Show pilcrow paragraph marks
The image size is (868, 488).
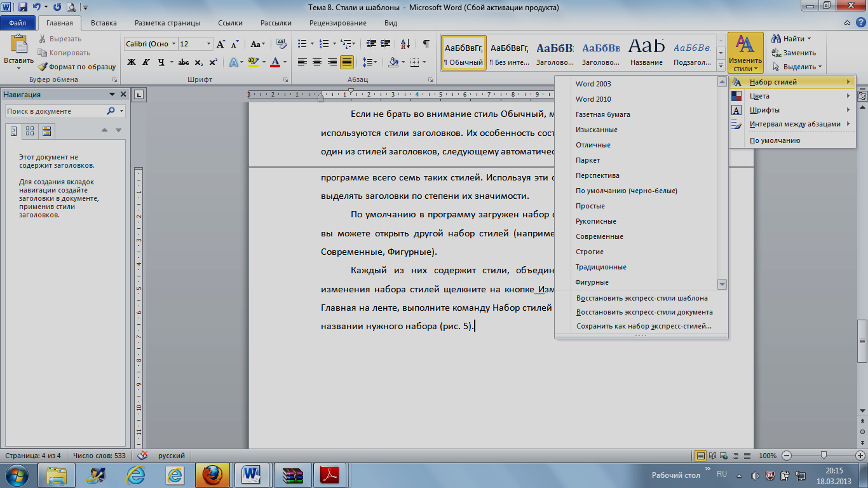426,44
